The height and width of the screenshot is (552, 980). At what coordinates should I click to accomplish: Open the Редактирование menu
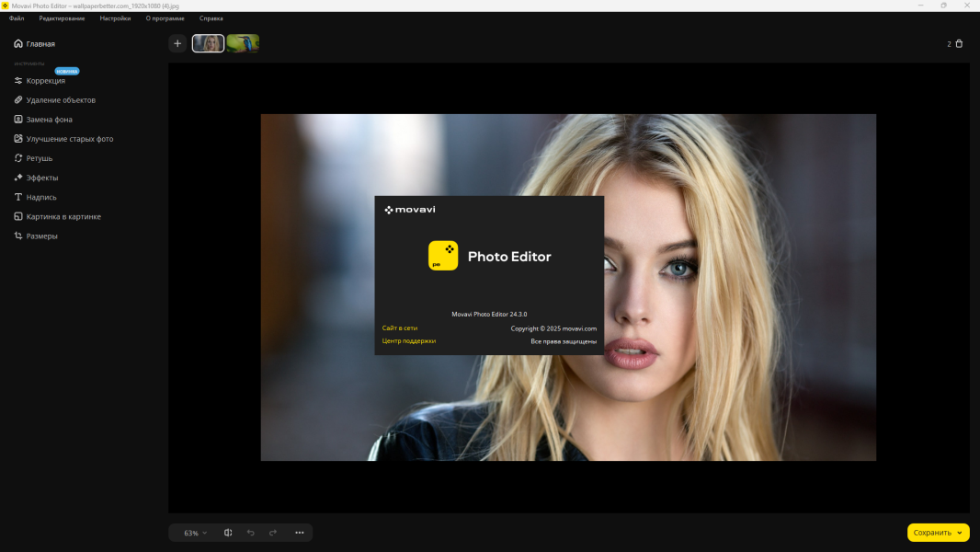click(x=62, y=18)
